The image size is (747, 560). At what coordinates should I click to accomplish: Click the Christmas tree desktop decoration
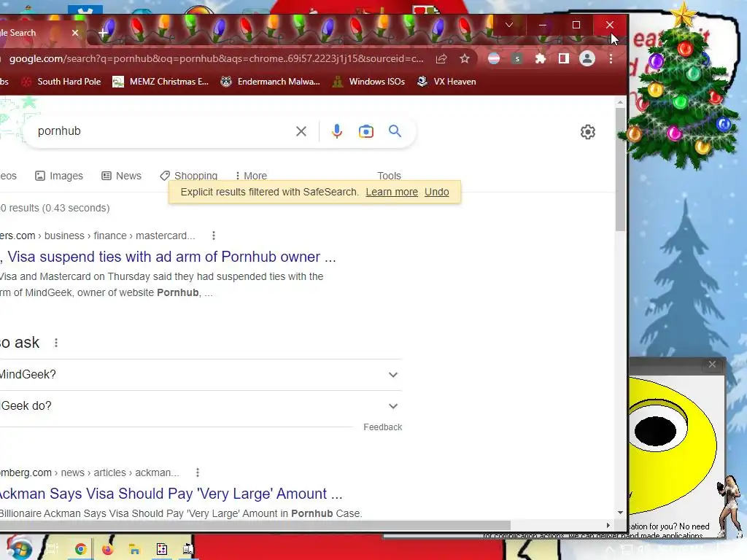pyautogui.click(x=681, y=90)
